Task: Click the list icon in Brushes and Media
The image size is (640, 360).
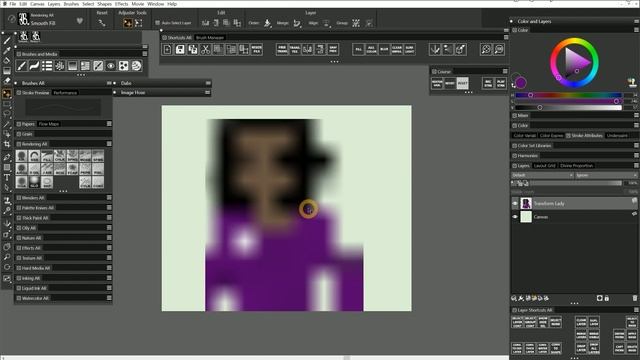Action: pyautogui.click(x=47, y=66)
